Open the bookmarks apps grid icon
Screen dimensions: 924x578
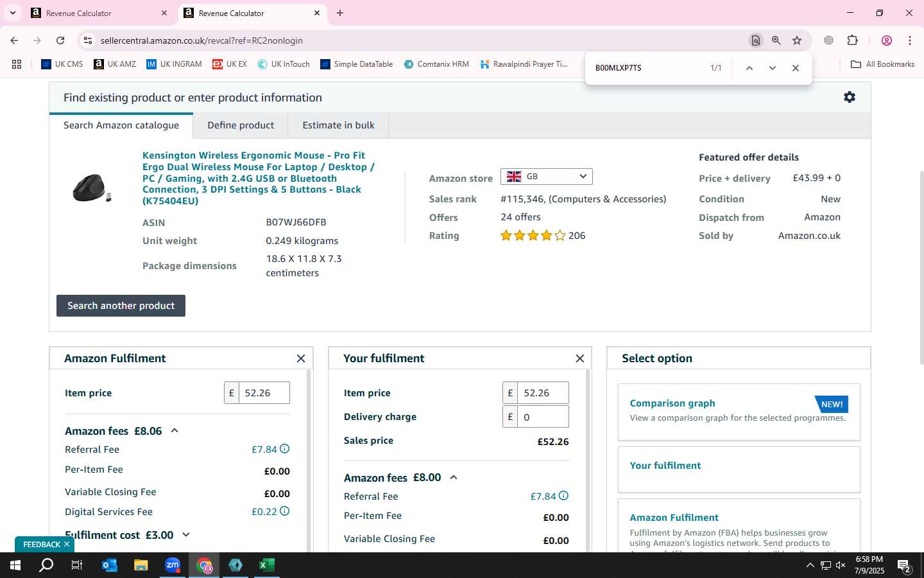coord(17,64)
